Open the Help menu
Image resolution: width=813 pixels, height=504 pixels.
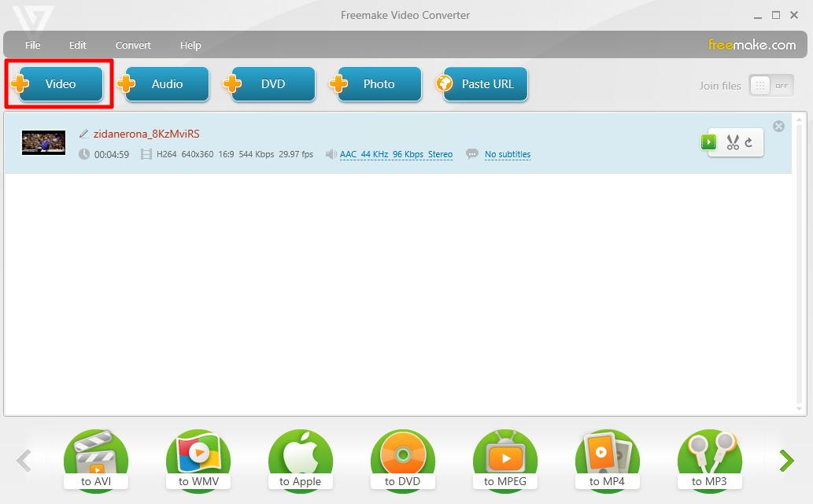[190, 45]
